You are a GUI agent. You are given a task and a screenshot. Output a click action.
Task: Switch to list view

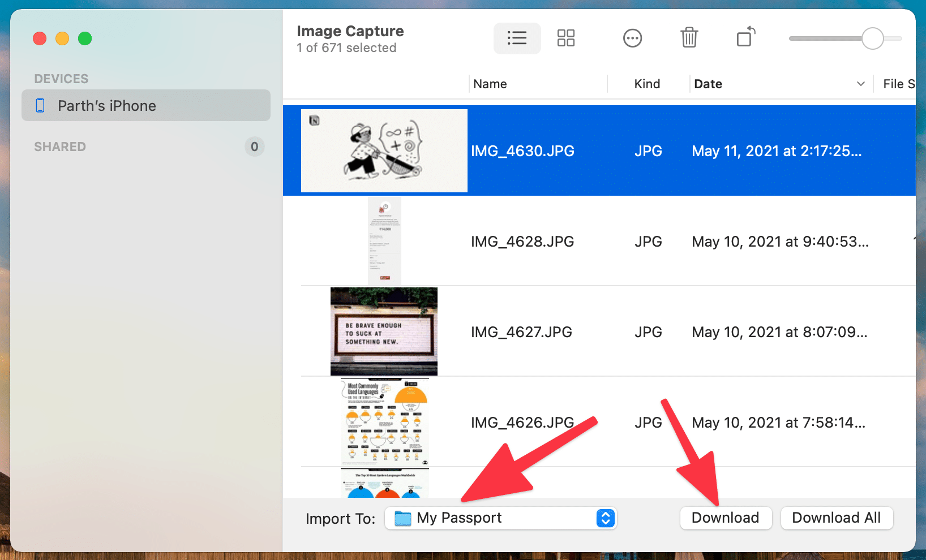(517, 38)
